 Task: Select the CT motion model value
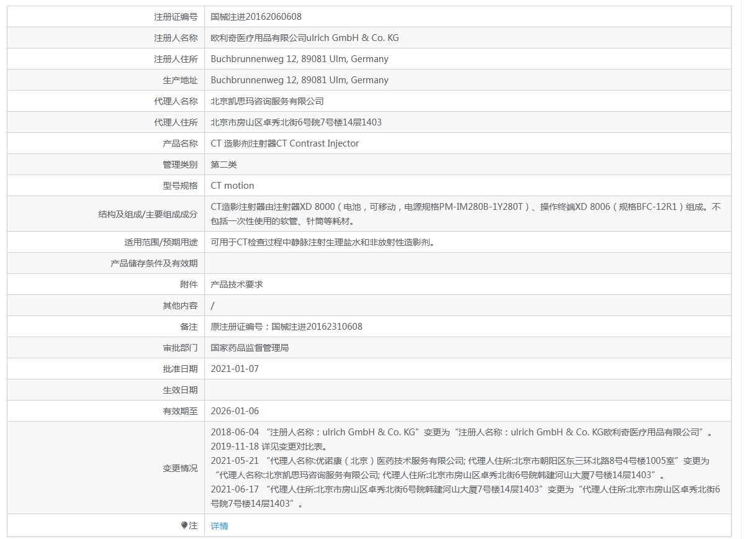233,186
